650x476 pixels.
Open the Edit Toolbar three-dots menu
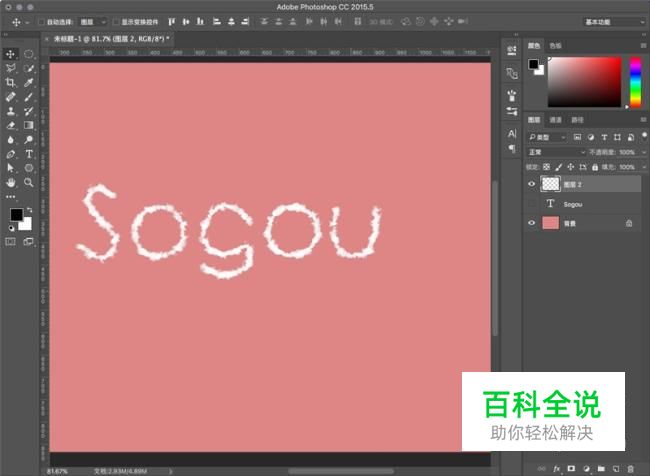click(x=10, y=197)
